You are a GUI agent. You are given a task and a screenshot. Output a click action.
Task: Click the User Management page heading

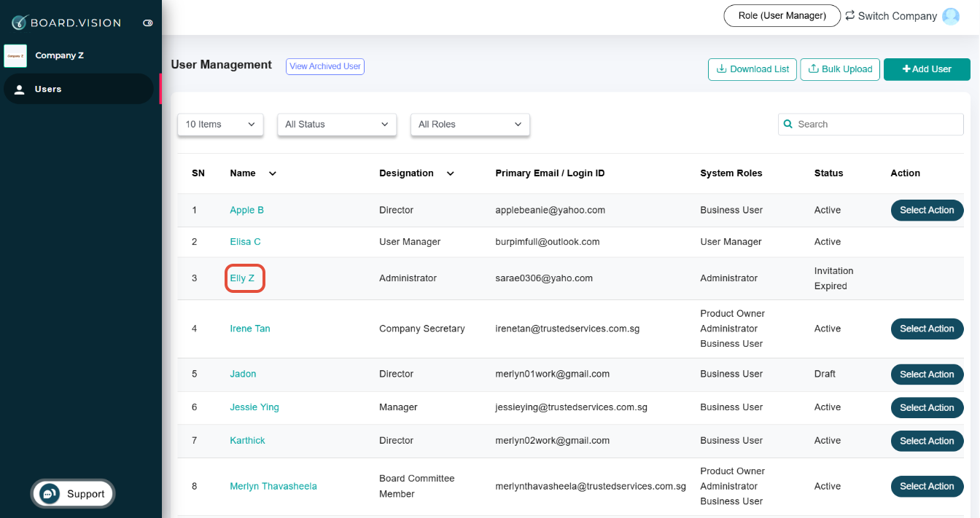[x=222, y=65]
